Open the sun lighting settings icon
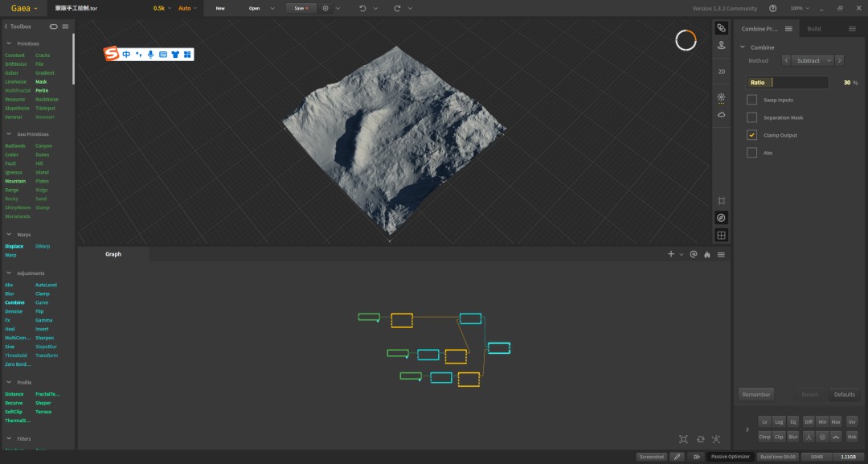The image size is (868, 464). (x=721, y=97)
